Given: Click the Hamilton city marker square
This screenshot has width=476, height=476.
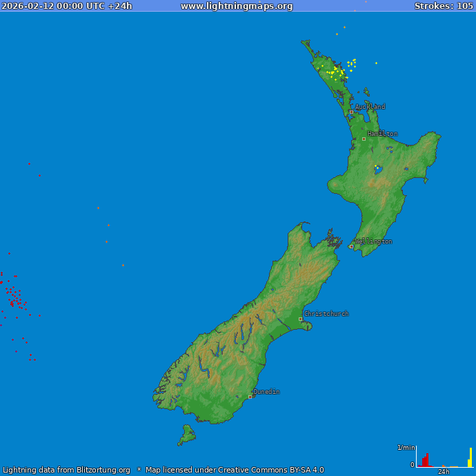Looking at the screenshot, I should 364,139.
